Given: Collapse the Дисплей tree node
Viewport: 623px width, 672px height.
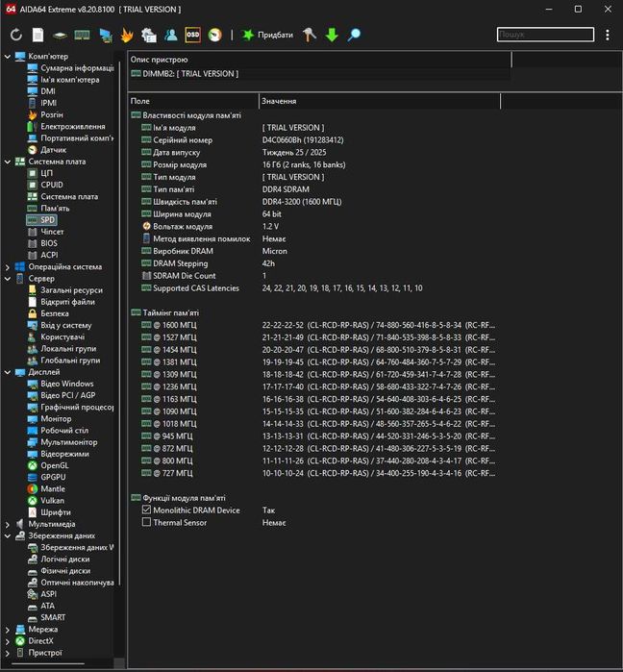Looking at the screenshot, I should pos(8,372).
